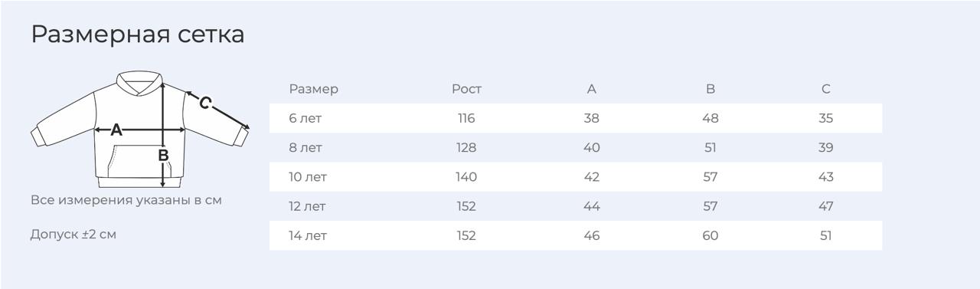The image size is (980, 289).
Task: Click the "Рост" column header
Action: coord(466,89)
